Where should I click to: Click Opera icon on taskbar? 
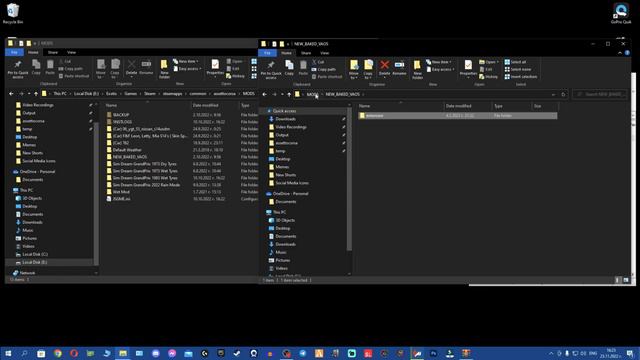click(x=74, y=353)
